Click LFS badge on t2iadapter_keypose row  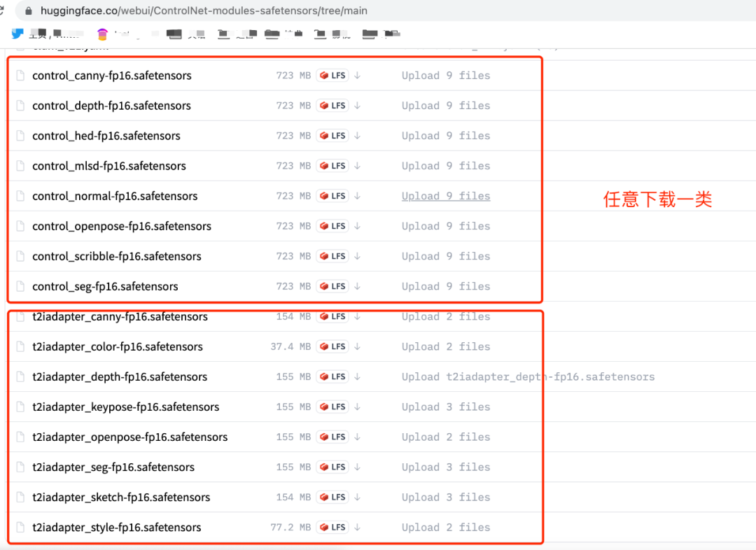[332, 407]
